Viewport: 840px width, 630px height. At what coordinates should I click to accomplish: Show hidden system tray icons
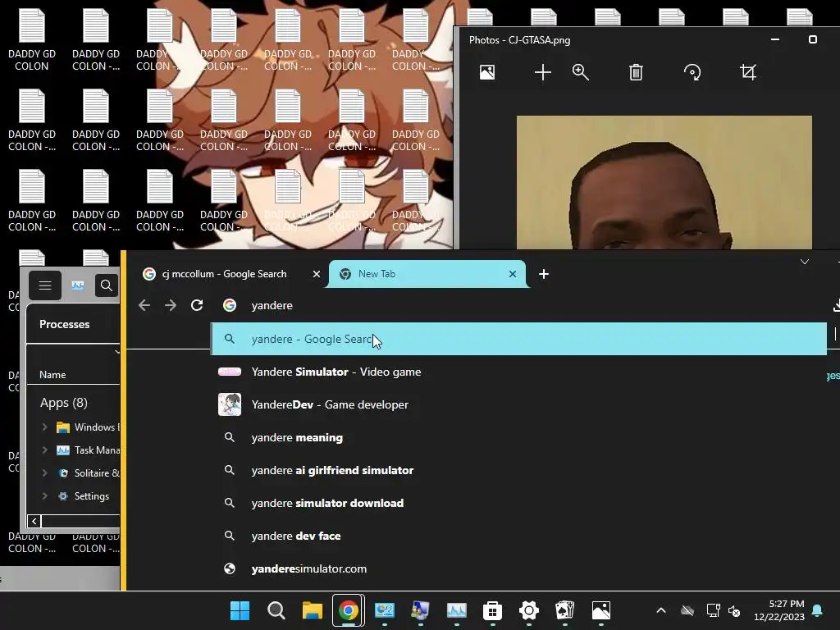click(x=661, y=610)
